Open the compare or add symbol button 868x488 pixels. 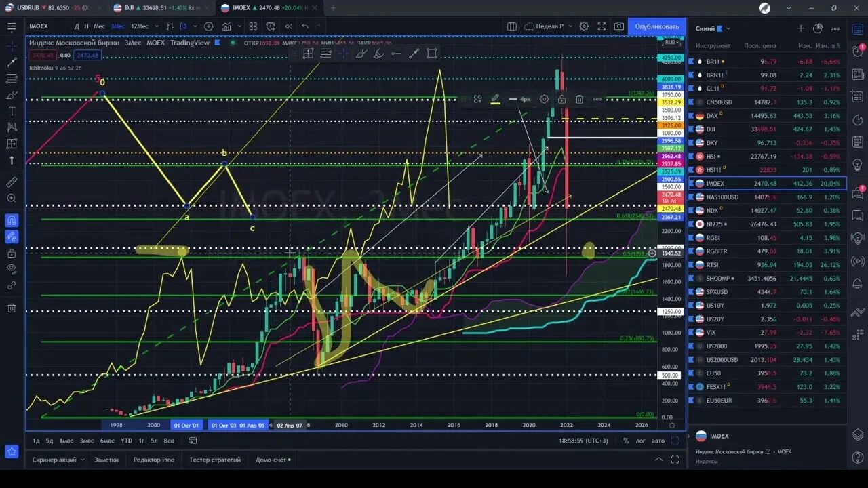click(x=208, y=26)
